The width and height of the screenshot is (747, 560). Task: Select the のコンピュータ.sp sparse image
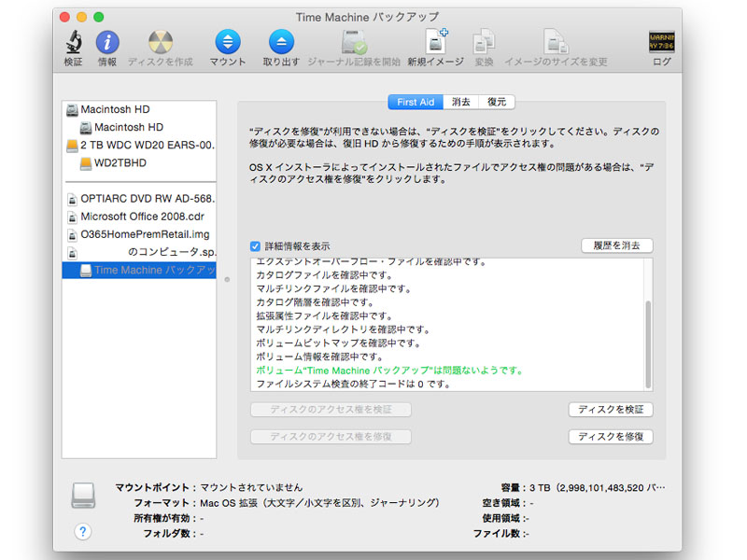(x=139, y=252)
